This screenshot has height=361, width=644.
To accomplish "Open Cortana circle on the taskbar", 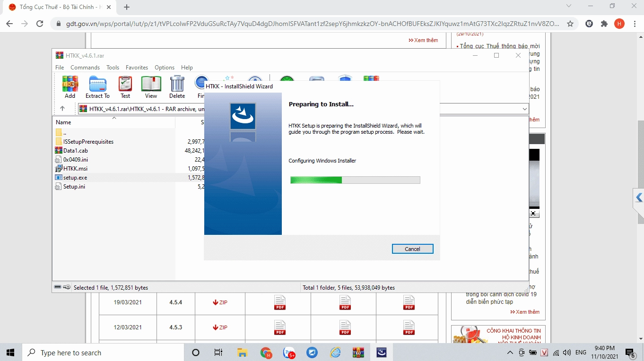I will 195,352.
